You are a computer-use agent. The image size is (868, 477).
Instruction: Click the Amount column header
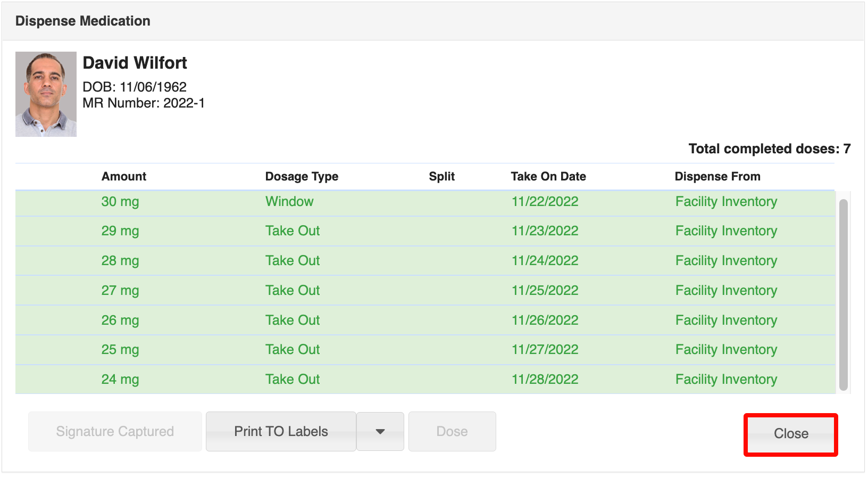124,177
